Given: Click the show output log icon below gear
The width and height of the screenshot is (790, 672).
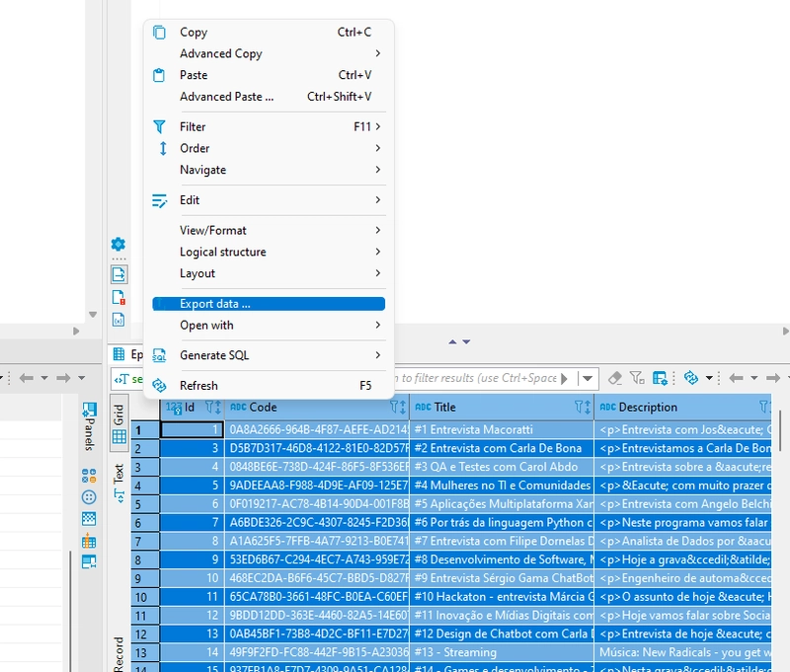Looking at the screenshot, I should point(118,274).
